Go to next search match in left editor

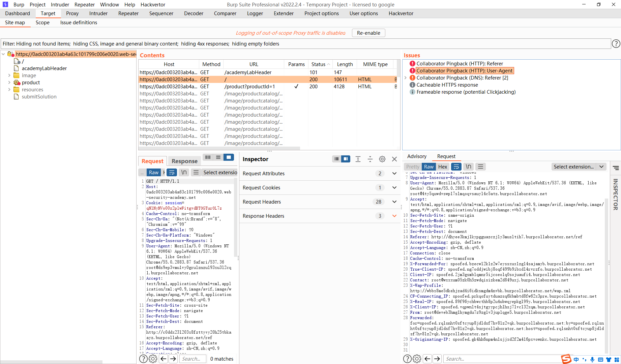pyautogui.click(x=173, y=359)
